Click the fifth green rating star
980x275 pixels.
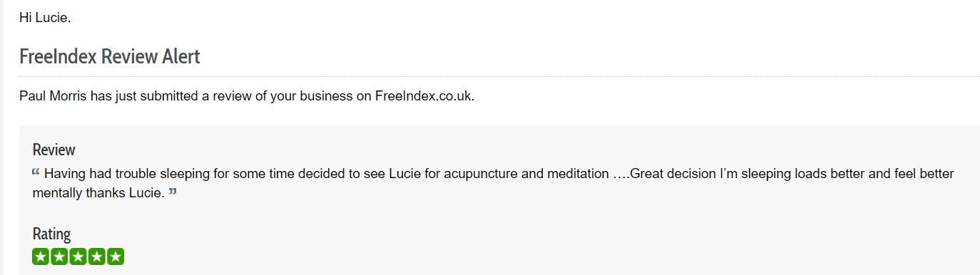click(116, 257)
